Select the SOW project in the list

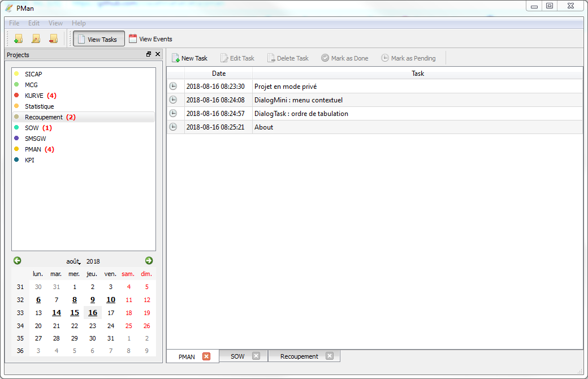coord(84,128)
